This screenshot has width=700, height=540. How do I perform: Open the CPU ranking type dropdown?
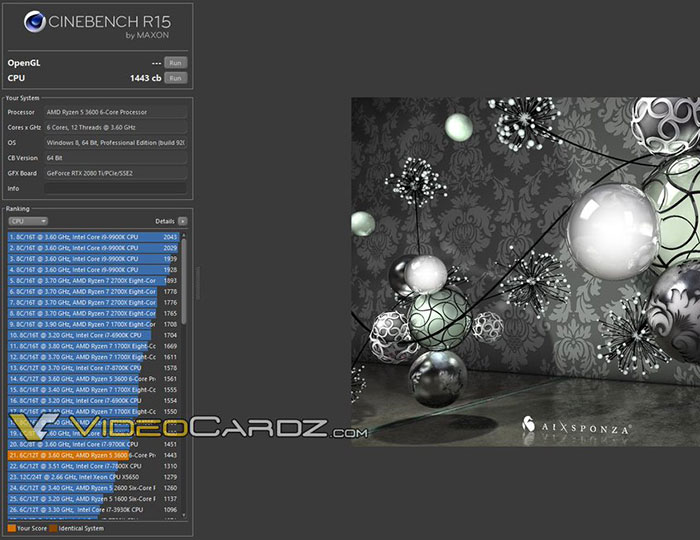(x=28, y=221)
